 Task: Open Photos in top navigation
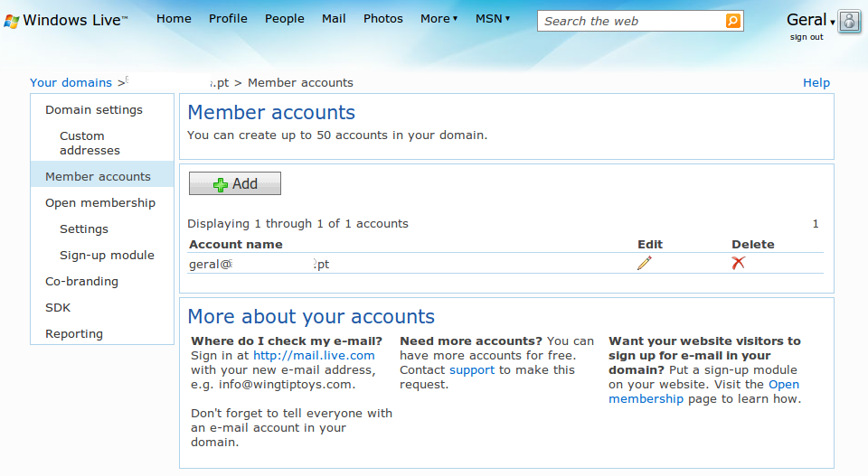pos(383,19)
